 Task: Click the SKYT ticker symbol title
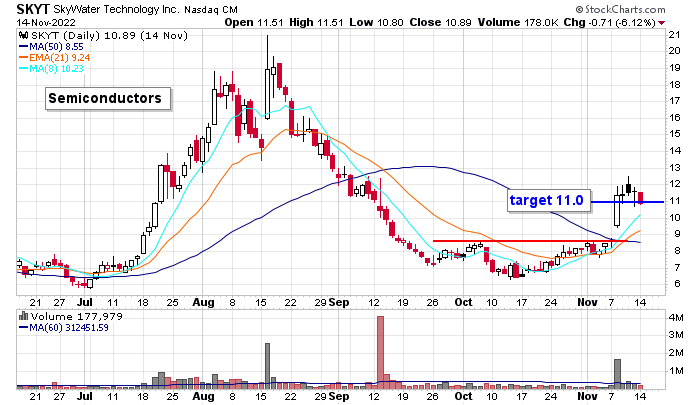point(33,9)
